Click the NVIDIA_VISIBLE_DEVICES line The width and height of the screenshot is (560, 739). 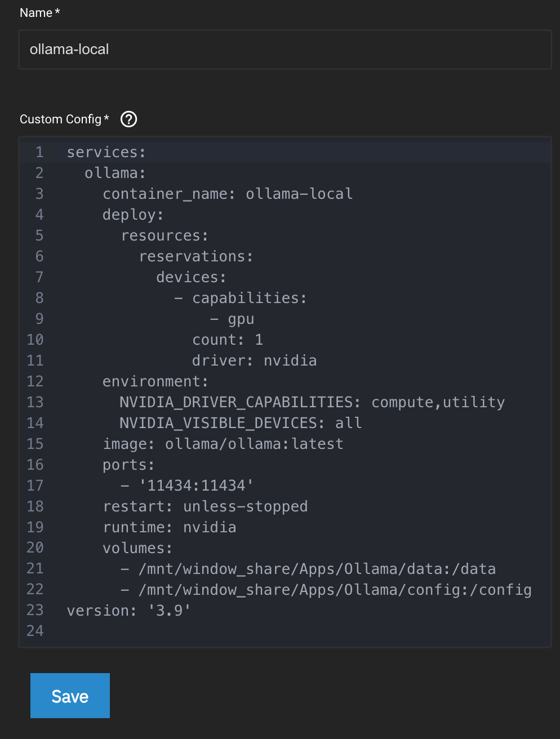[241, 423]
